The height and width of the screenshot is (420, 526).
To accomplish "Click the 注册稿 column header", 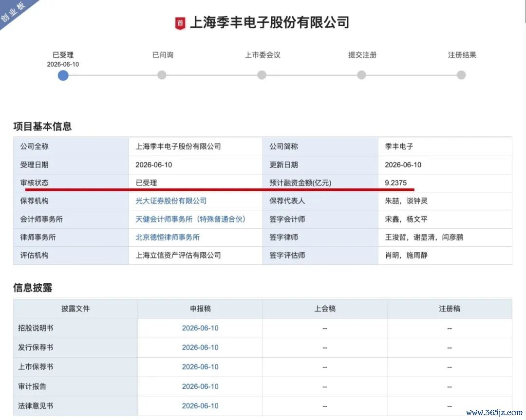I will tap(450, 309).
